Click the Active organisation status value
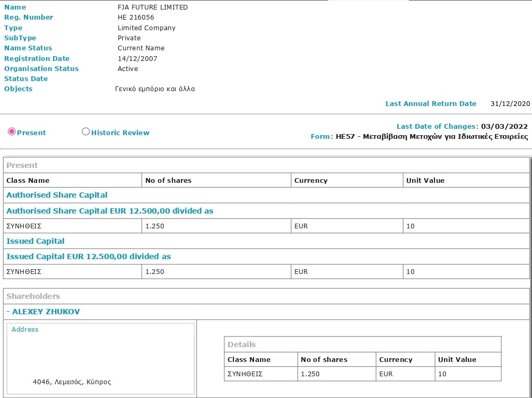 click(128, 69)
